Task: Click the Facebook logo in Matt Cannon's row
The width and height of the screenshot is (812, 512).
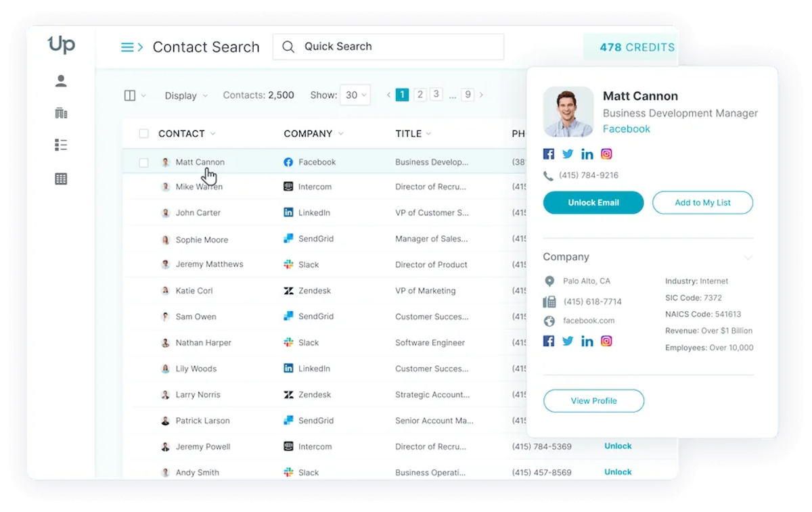Action: 288,162
